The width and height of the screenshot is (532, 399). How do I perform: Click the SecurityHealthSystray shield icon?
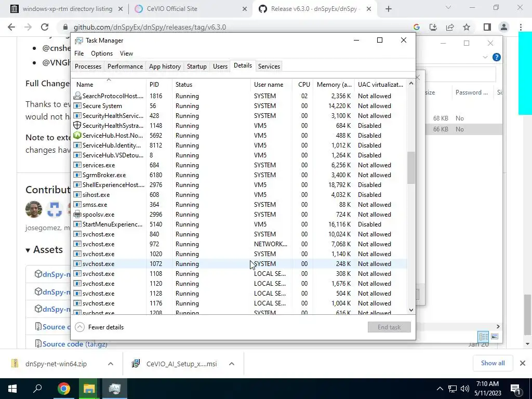[77, 126]
